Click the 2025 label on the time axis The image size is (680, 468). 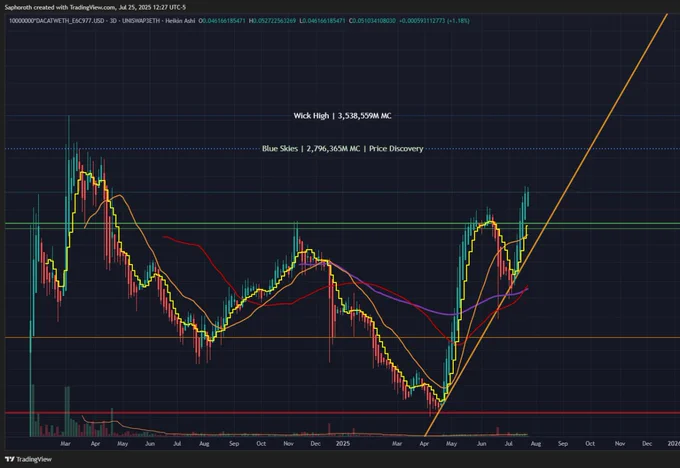click(343, 444)
